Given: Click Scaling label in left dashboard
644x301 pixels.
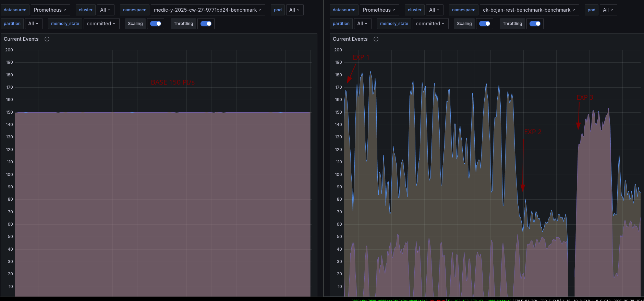Looking at the screenshot, I should coord(135,24).
